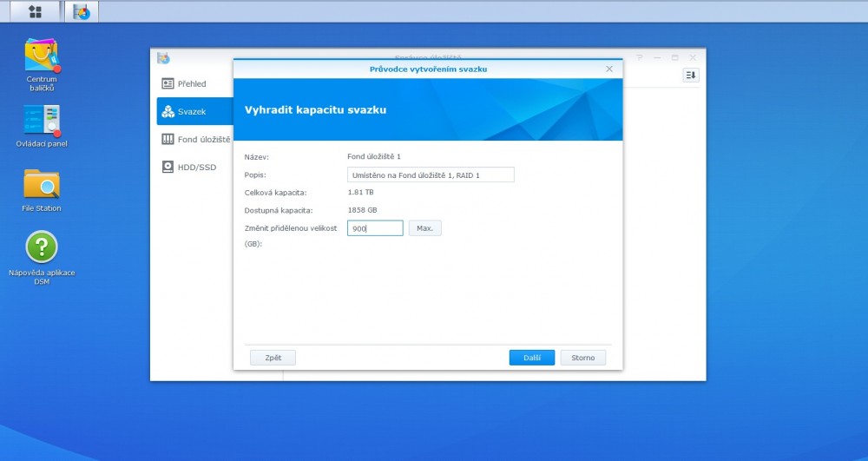Open File Station desktop icon
Image resolution: width=868 pixels, height=461 pixels.
pos(42,185)
